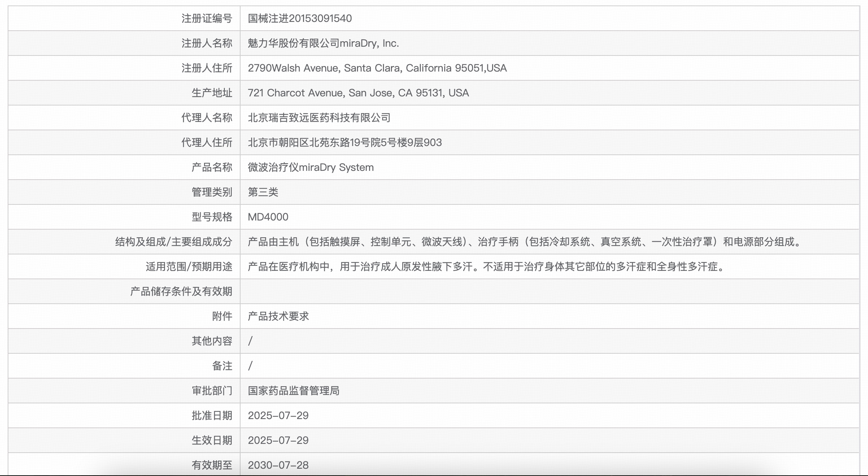Click the model specification MD4000
The image size is (868, 476).
268,217
